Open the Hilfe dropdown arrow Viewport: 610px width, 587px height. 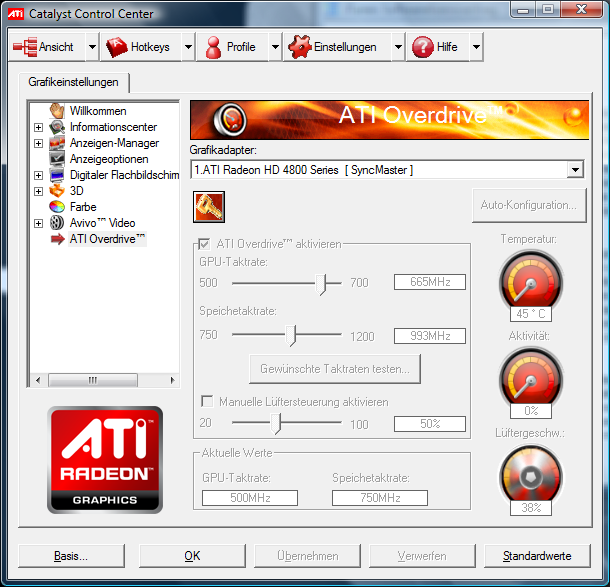click(476, 47)
